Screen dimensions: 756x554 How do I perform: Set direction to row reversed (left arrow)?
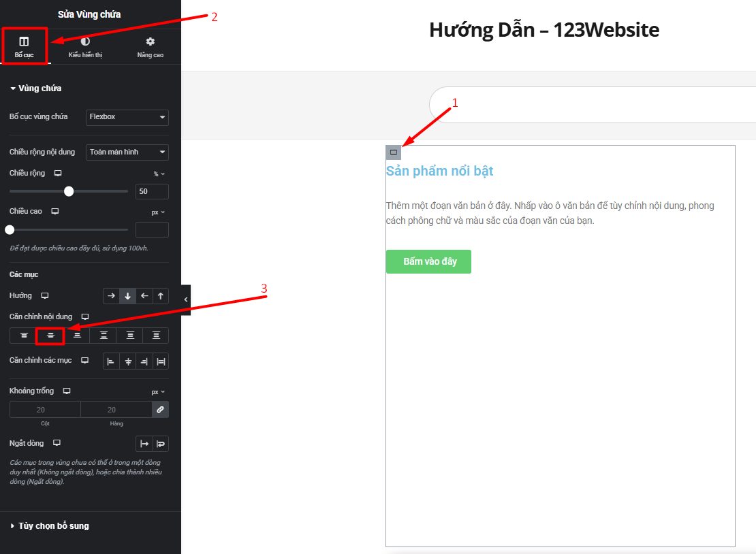144,296
